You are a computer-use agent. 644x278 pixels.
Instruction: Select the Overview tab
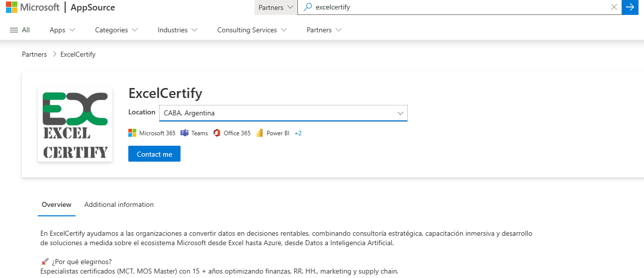coord(57,204)
